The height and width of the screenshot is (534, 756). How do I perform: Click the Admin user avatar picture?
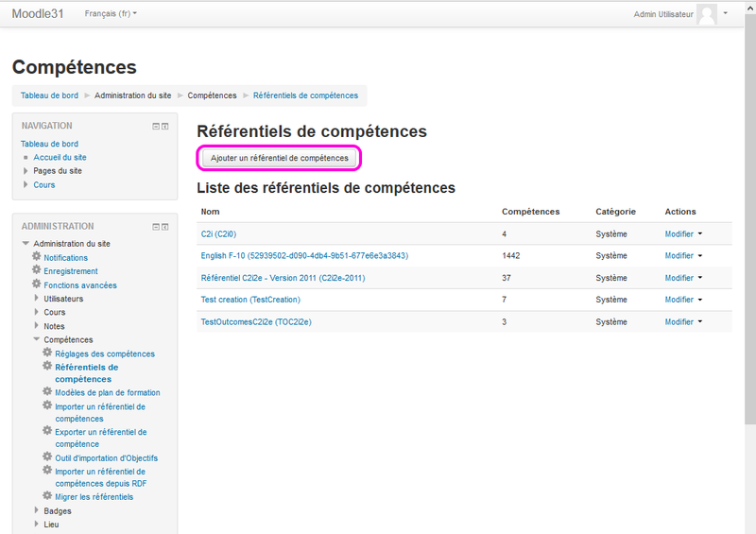click(707, 14)
